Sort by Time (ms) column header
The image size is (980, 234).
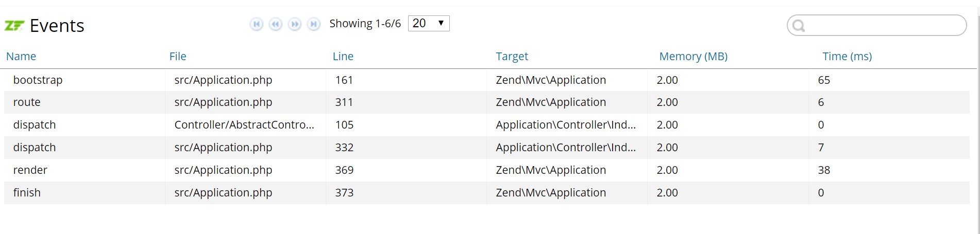click(x=847, y=56)
